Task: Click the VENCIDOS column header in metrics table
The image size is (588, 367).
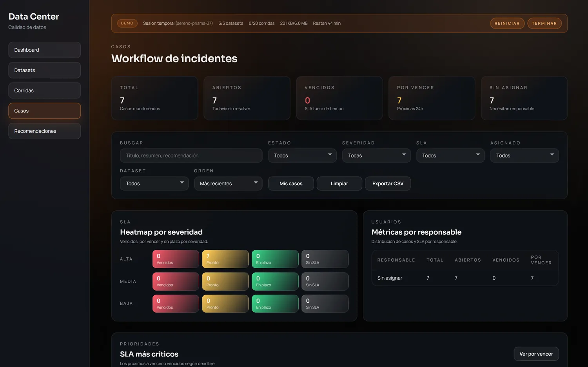Action: (x=506, y=260)
